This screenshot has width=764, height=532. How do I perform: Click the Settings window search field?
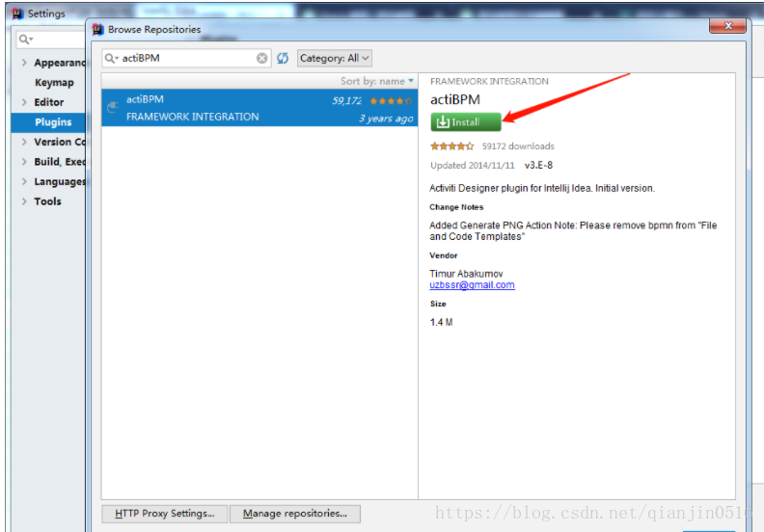click(x=50, y=39)
